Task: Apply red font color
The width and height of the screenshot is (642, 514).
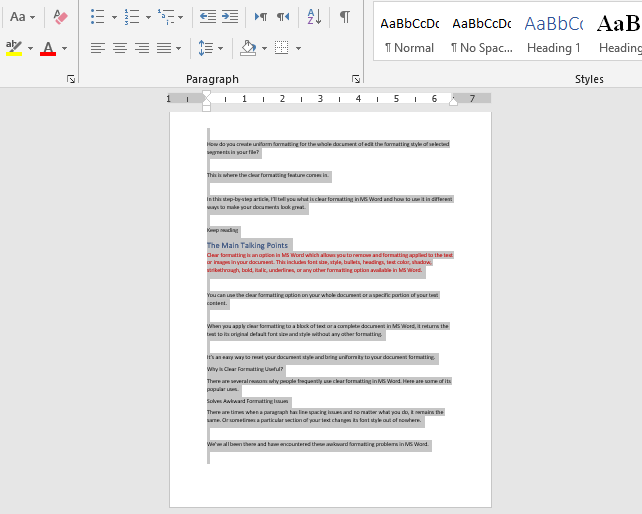Action: (x=48, y=48)
